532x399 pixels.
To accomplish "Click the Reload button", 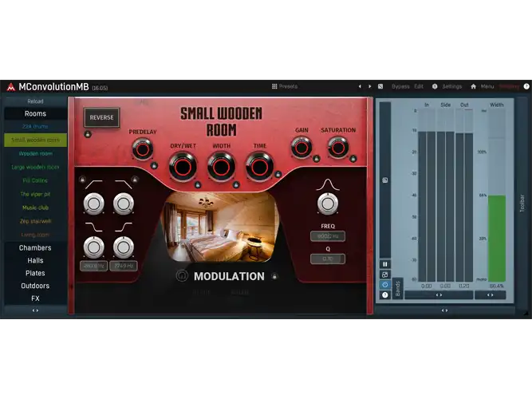I will click(x=35, y=101).
